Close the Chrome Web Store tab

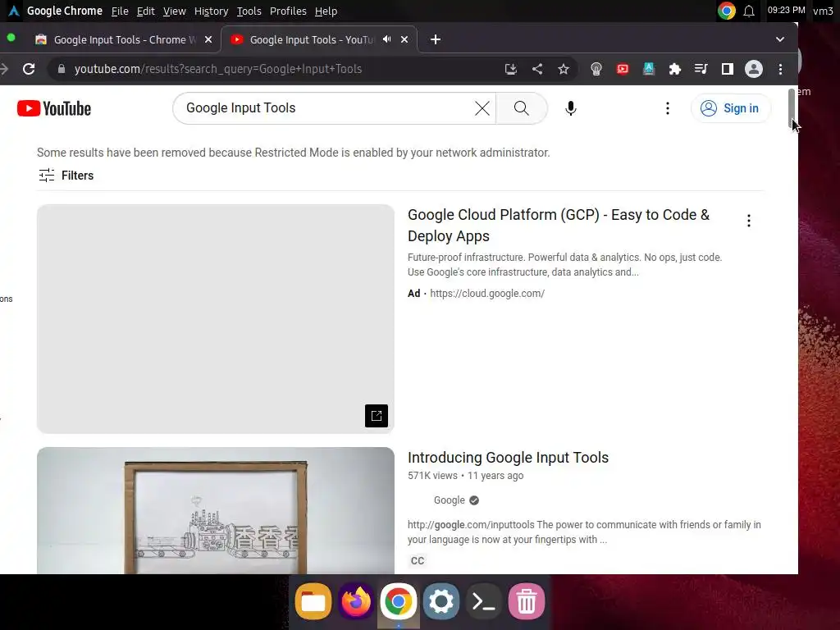[208, 39]
